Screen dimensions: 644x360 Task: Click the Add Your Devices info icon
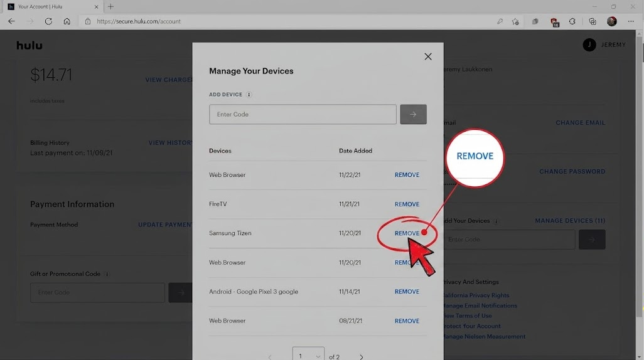tap(496, 221)
